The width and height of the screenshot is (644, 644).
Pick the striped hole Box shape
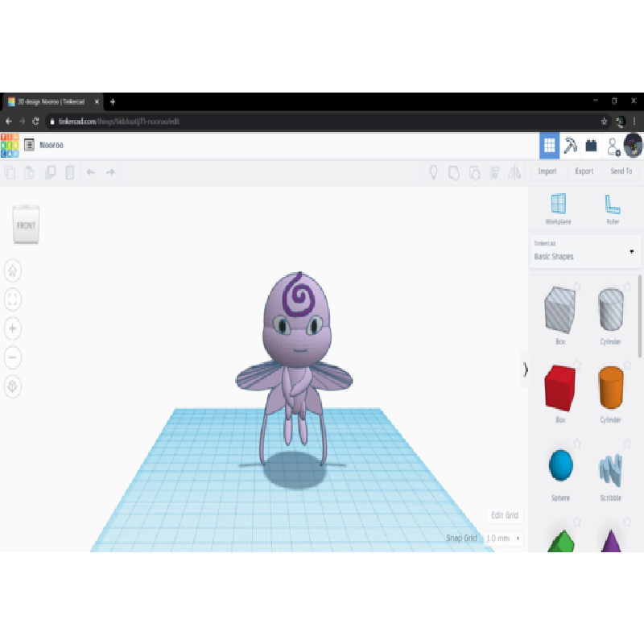click(x=559, y=310)
